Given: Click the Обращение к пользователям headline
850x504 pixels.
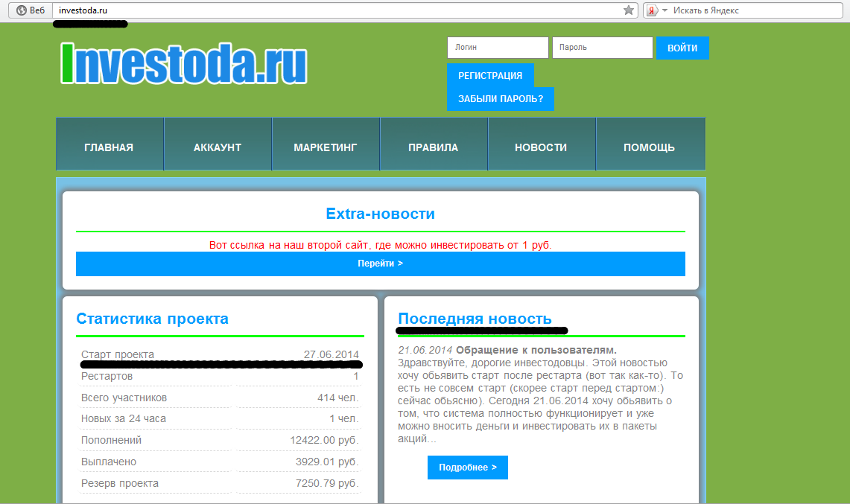Looking at the screenshot, I should [x=536, y=350].
